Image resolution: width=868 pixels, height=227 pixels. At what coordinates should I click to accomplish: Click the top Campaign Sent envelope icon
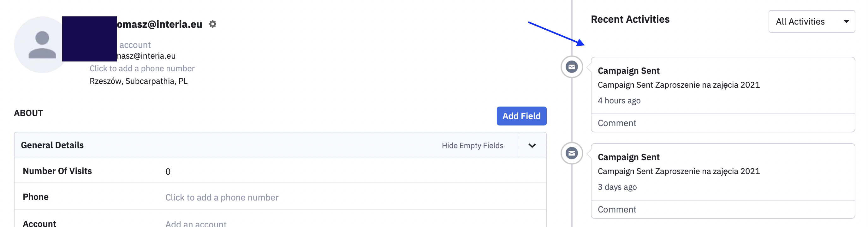[x=572, y=67]
